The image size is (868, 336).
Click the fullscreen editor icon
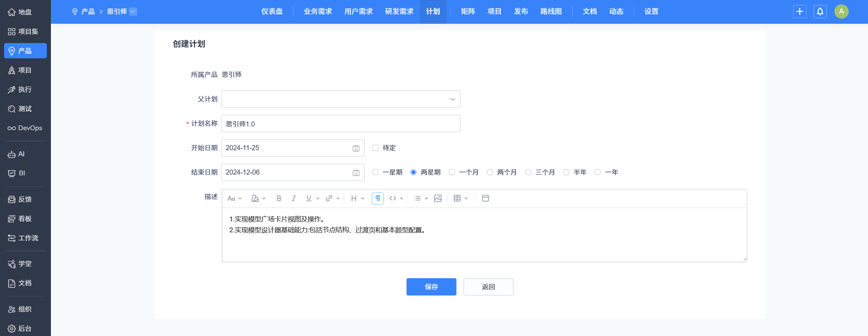(485, 198)
